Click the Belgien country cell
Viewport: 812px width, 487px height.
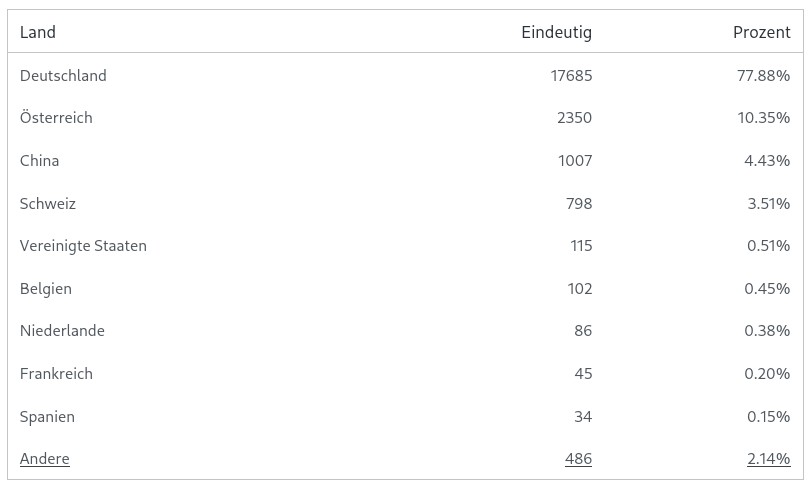point(45,288)
